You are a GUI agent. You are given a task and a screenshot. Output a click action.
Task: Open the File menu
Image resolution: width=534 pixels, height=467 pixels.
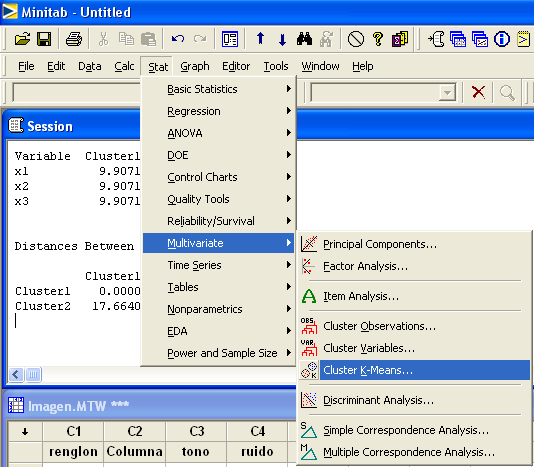(x=26, y=66)
